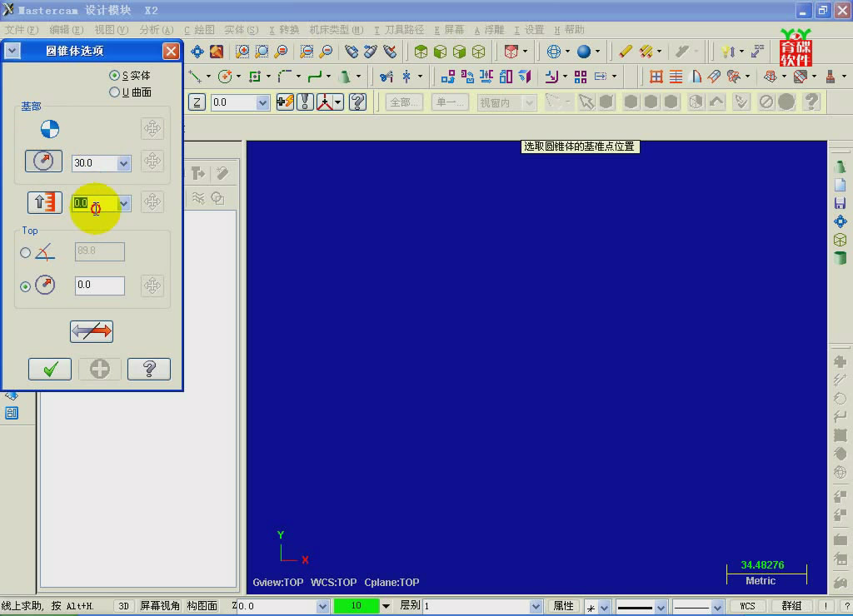Viewport: 853px width, 616px height.
Task: Choose the Top radius radio option
Action: [x=25, y=286]
